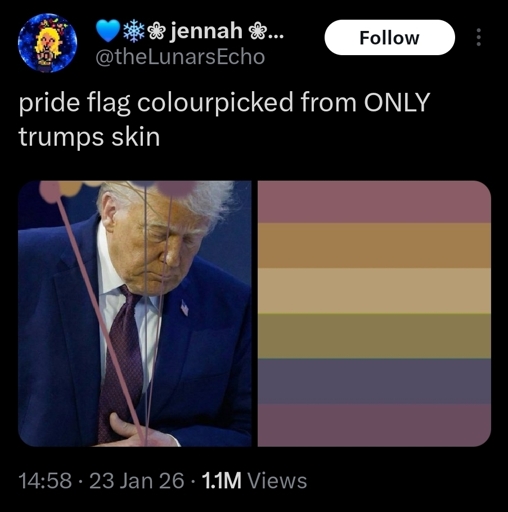Screen dimensions: 508x512
Task: Open the striped flag image on right
Action: click(x=374, y=313)
